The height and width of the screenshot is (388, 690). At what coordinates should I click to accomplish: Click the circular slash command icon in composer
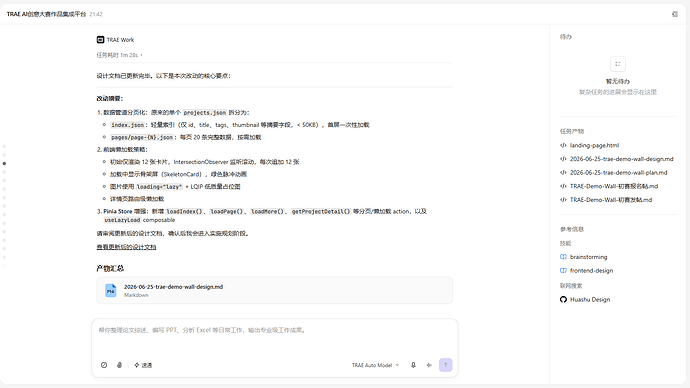click(x=104, y=365)
